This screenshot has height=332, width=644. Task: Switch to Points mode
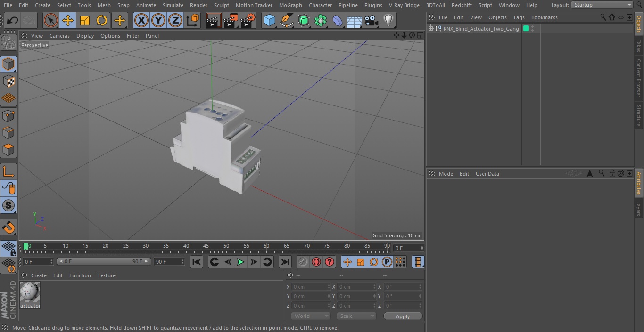pos(8,115)
